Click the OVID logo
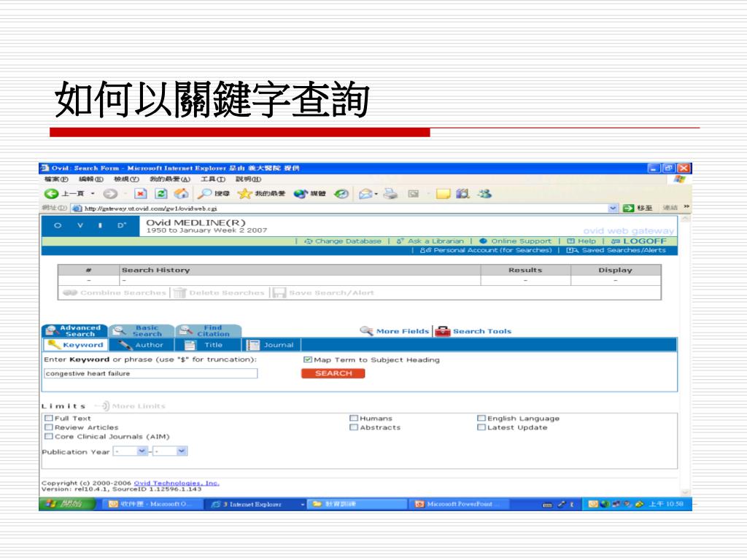 coord(90,226)
